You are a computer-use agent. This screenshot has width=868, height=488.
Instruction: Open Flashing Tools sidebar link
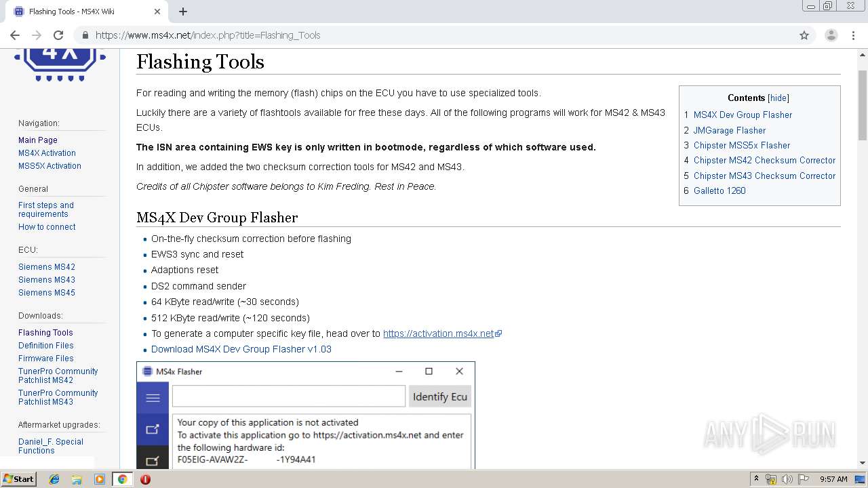click(x=45, y=333)
